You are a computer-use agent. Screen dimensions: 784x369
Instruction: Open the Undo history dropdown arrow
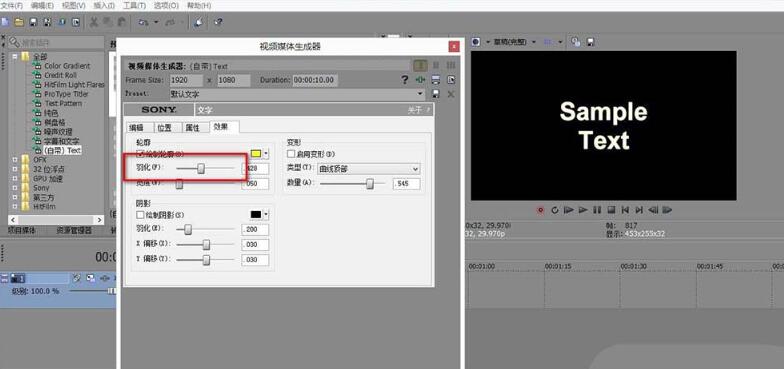(156, 22)
